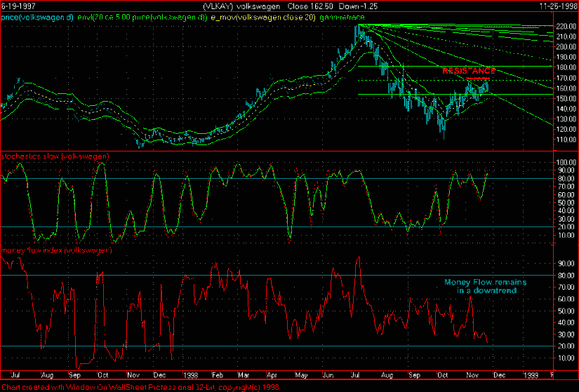Click the 80.00 label on the money flow axis
This screenshot has width=579, height=392.
click(x=567, y=276)
